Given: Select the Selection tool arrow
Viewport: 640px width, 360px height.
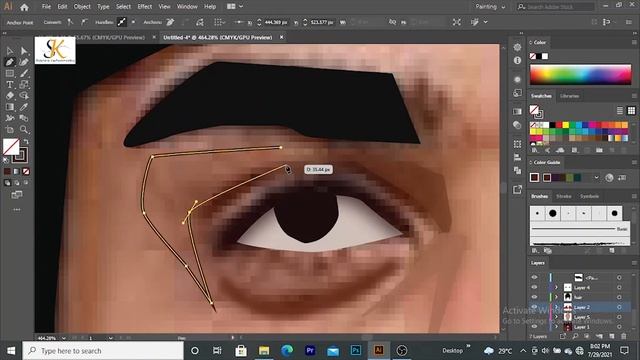Looking at the screenshot, I should point(9,51).
